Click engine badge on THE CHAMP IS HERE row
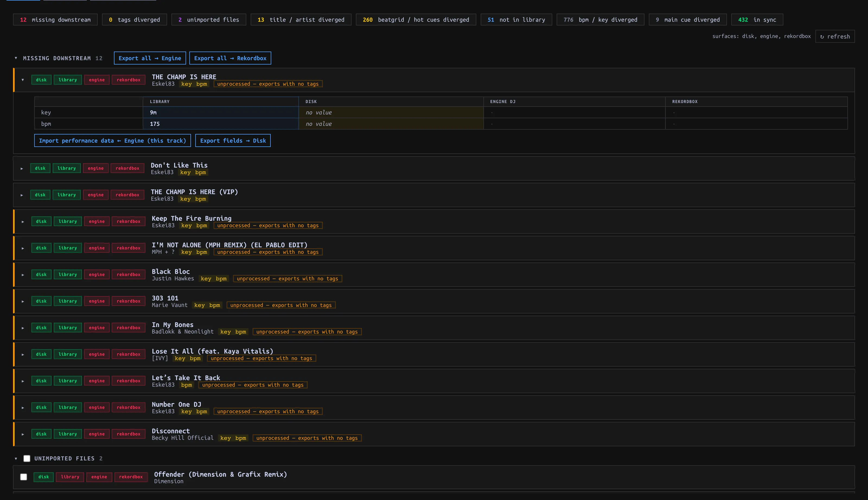Image resolution: width=868 pixels, height=500 pixels. [97, 80]
